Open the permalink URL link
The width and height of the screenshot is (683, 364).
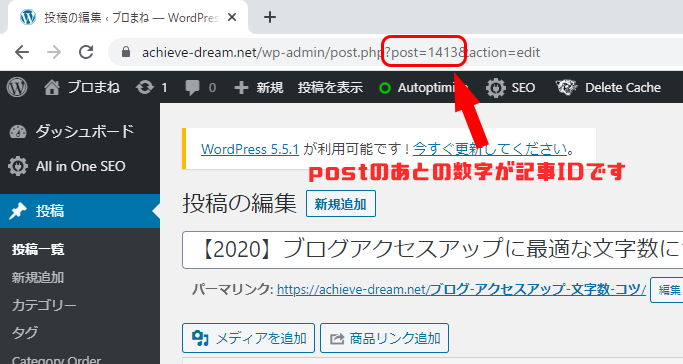[461, 289]
